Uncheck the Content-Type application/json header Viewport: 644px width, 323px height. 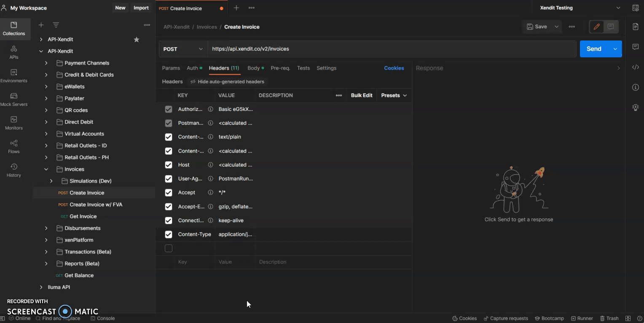click(x=169, y=234)
